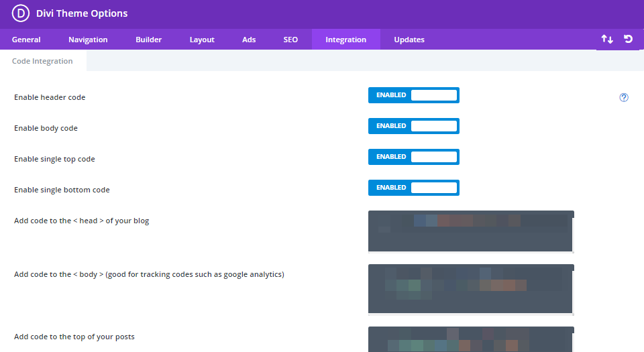Image resolution: width=644 pixels, height=352 pixels.
Task: Open the General tab
Action: [26, 40]
